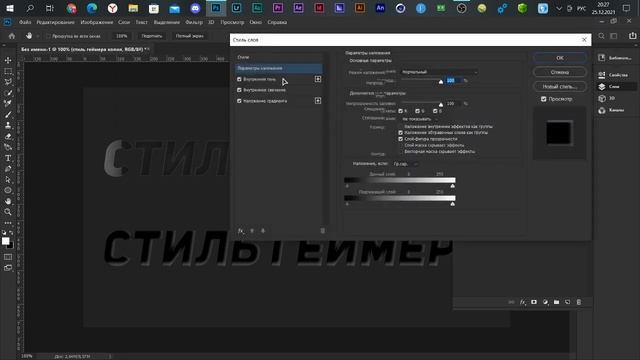Click fx icon at bottom of styles list

coord(241,231)
